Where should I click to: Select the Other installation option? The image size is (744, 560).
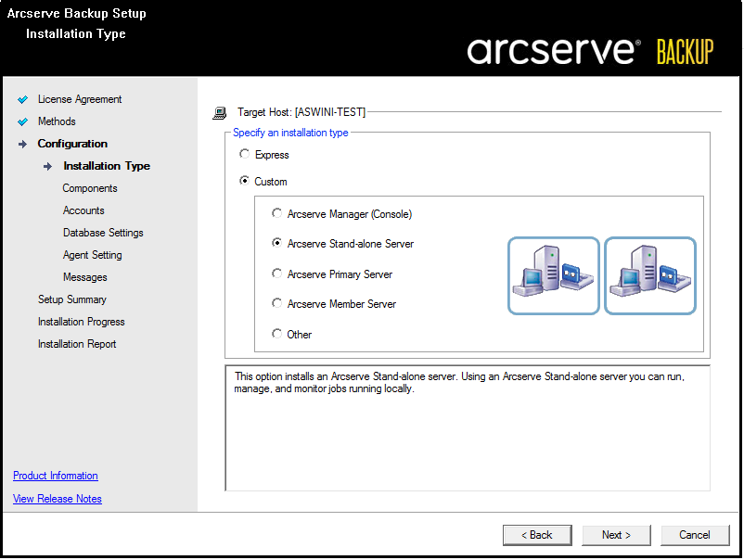277,335
